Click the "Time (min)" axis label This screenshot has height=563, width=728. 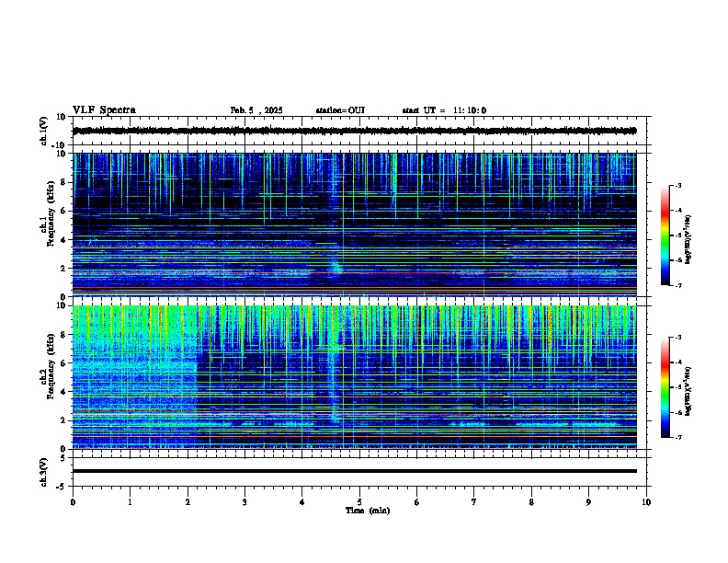[368, 511]
